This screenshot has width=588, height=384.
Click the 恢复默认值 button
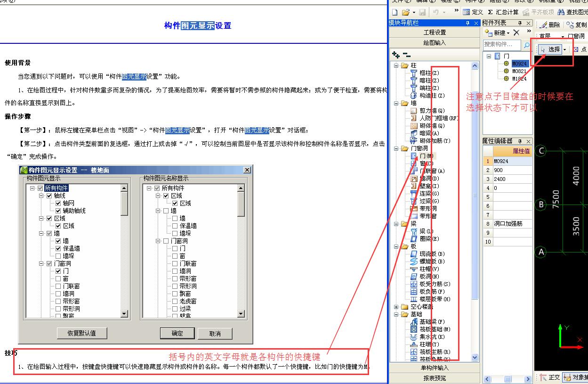pos(82,333)
